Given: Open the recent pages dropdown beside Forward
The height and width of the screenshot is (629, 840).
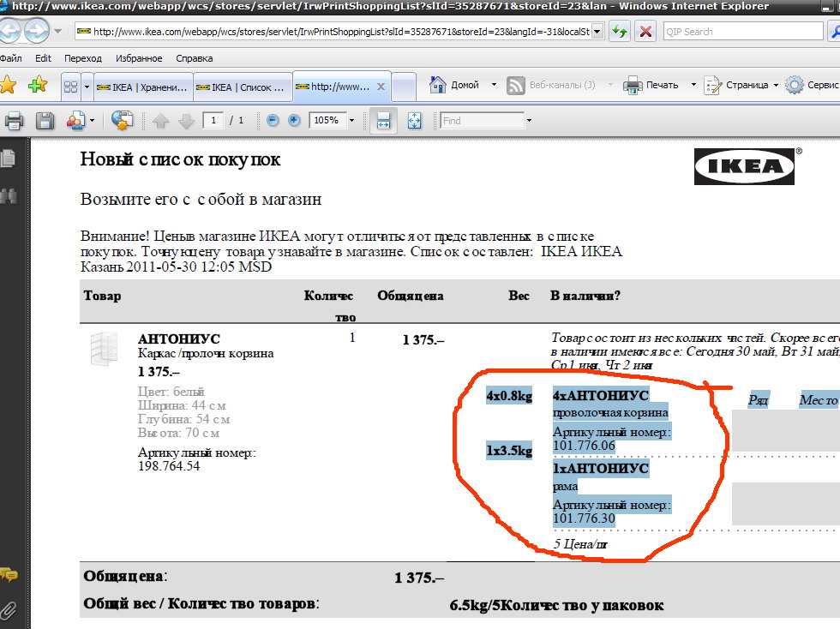Looking at the screenshot, I should 57,31.
